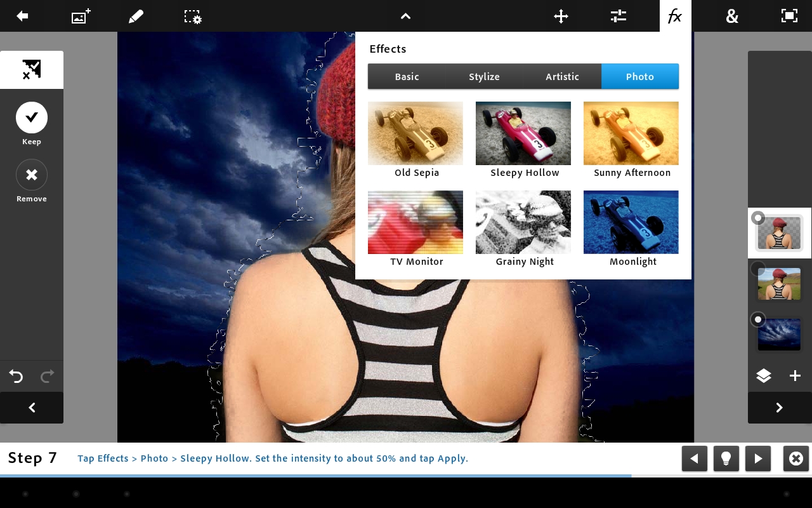The height and width of the screenshot is (508, 812).
Task: Undo the last action
Action: coord(16,377)
